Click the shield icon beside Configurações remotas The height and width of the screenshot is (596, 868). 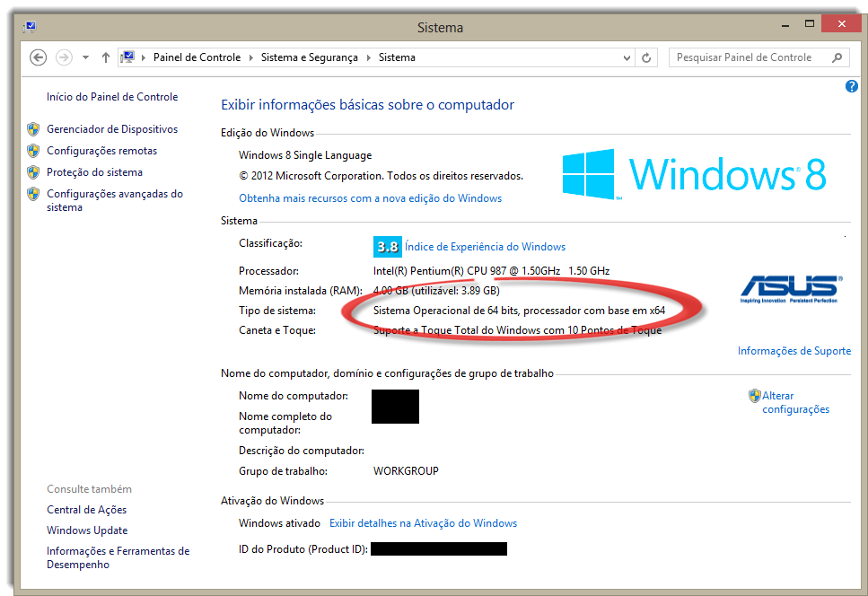click(x=33, y=151)
